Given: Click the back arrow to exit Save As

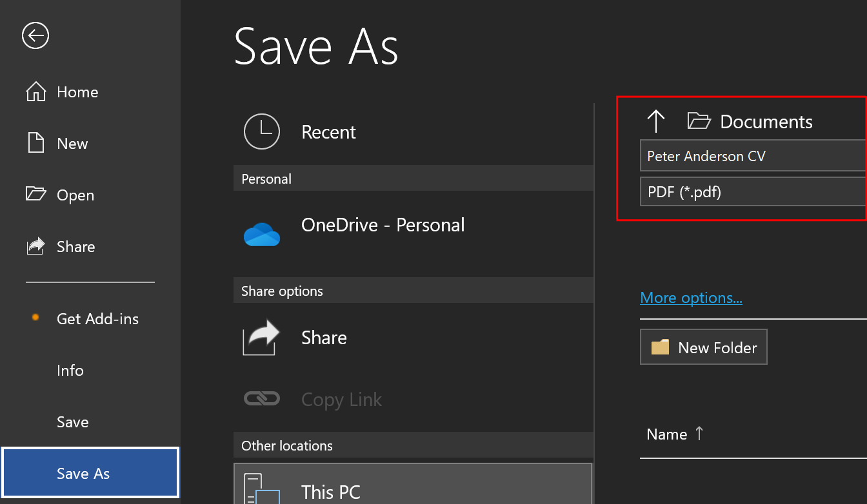Looking at the screenshot, I should click(35, 35).
